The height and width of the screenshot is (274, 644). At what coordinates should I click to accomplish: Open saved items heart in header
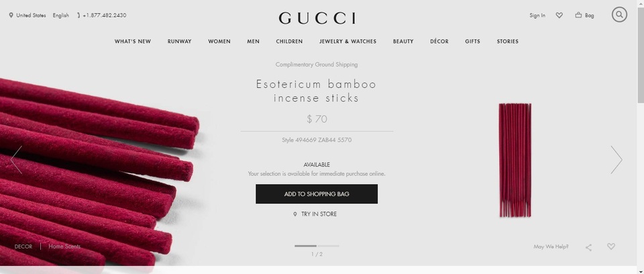(559, 15)
